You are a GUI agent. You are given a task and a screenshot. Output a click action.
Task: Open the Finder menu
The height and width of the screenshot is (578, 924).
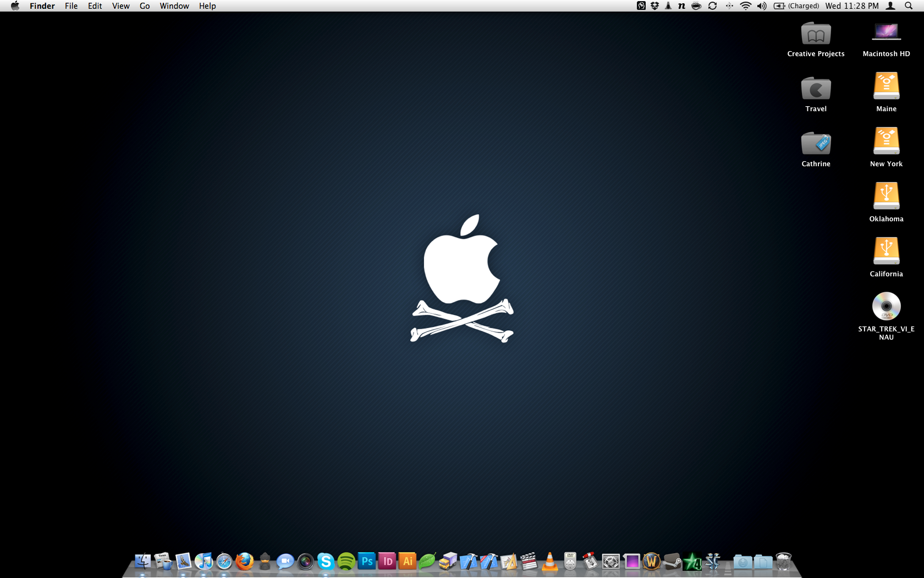click(42, 6)
